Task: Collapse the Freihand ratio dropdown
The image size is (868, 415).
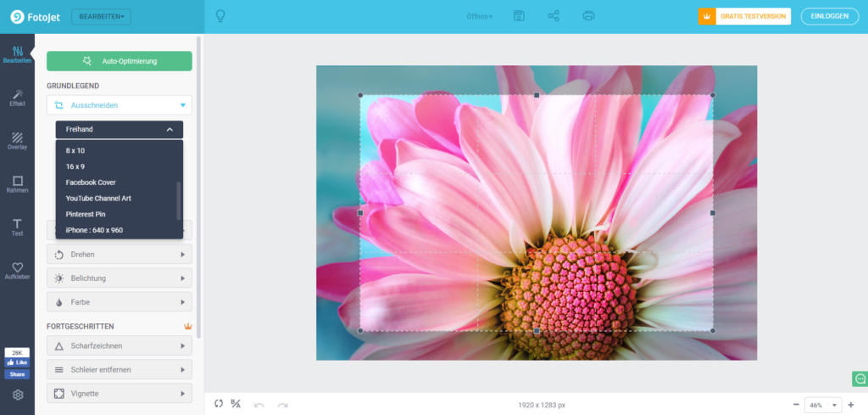Action: [x=119, y=130]
